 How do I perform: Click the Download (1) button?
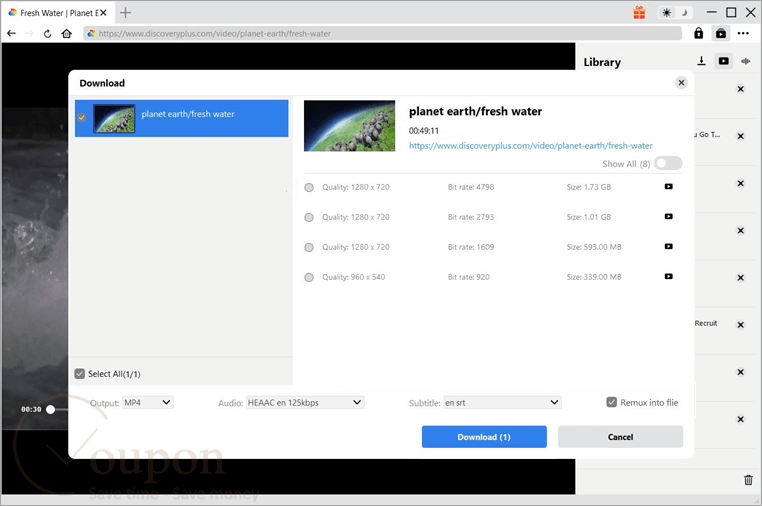tap(484, 437)
